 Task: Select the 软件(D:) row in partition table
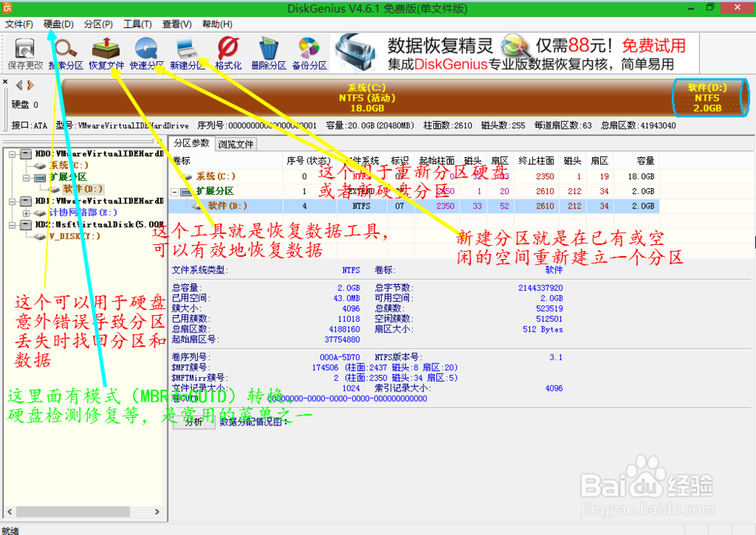(x=414, y=206)
